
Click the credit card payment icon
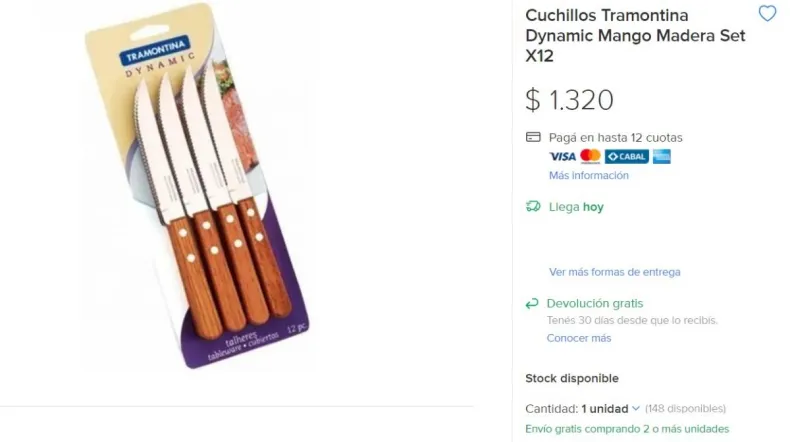(x=533, y=137)
